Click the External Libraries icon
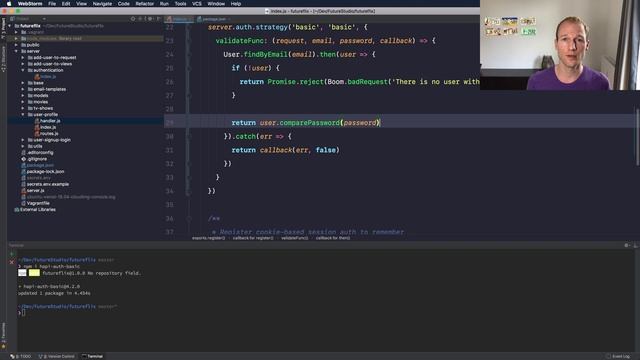This screenshot has width=640, height=360. coord(17,210)
